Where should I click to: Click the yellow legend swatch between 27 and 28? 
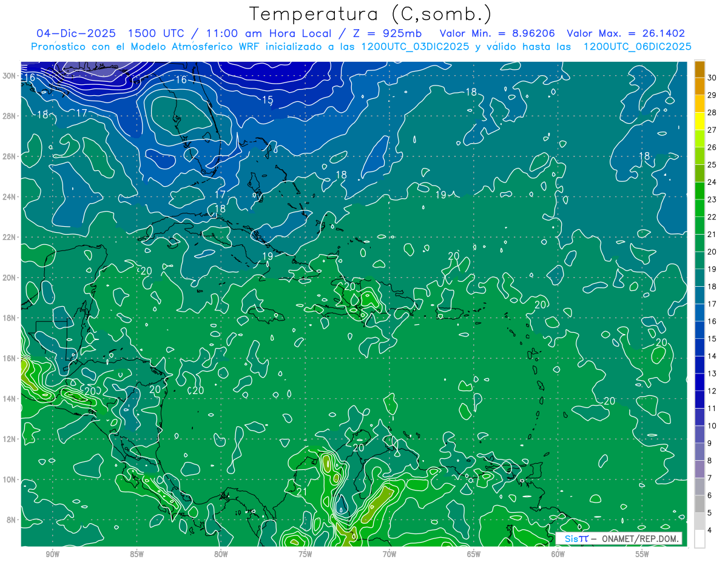(699, 121)
